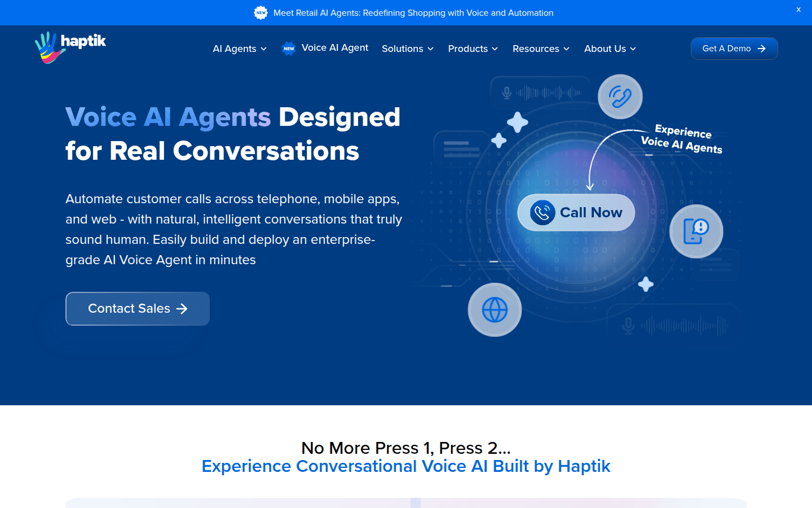
Task: Click the Haptik hand logo
Action: tap(47, 47)
